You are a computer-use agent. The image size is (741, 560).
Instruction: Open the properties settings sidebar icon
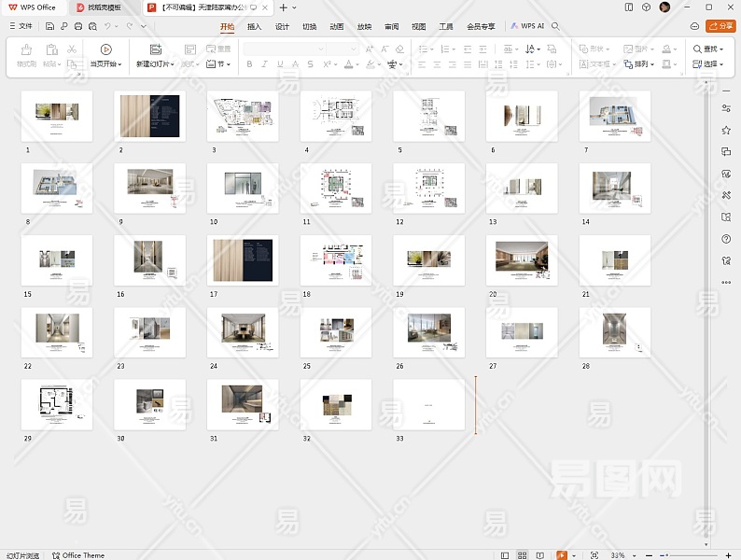(726, 108)
